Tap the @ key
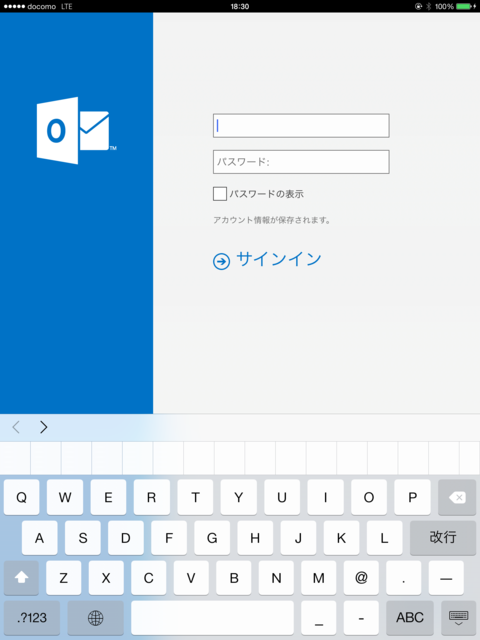480x640 pixels. click(x=361, y=578)
